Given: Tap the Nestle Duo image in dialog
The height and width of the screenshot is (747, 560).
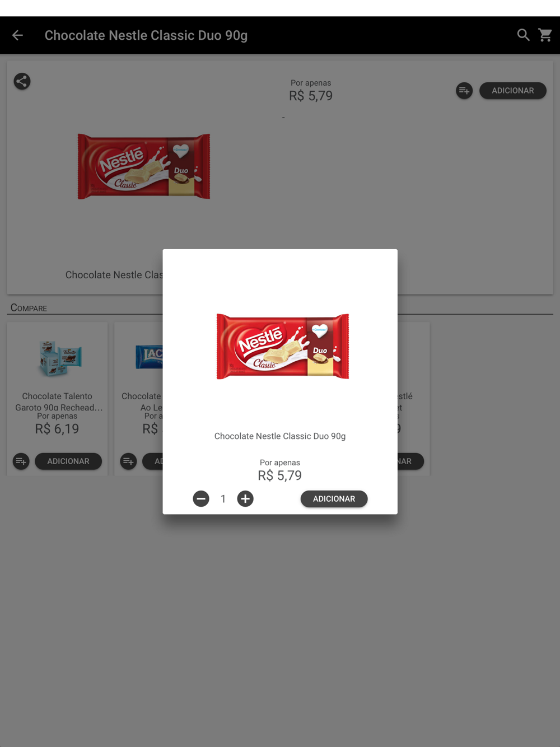Looking at the screenshot, I should pos(283,346).
